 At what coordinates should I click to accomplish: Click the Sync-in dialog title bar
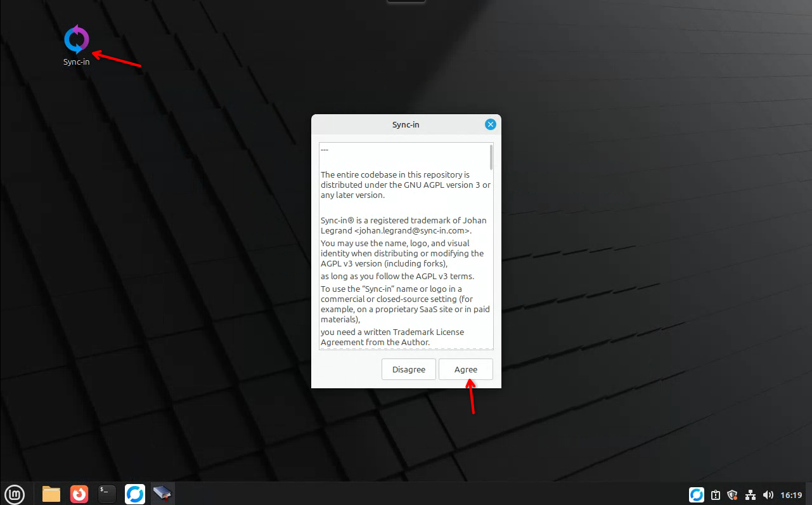pyautogui.click(x=406, y=124)
